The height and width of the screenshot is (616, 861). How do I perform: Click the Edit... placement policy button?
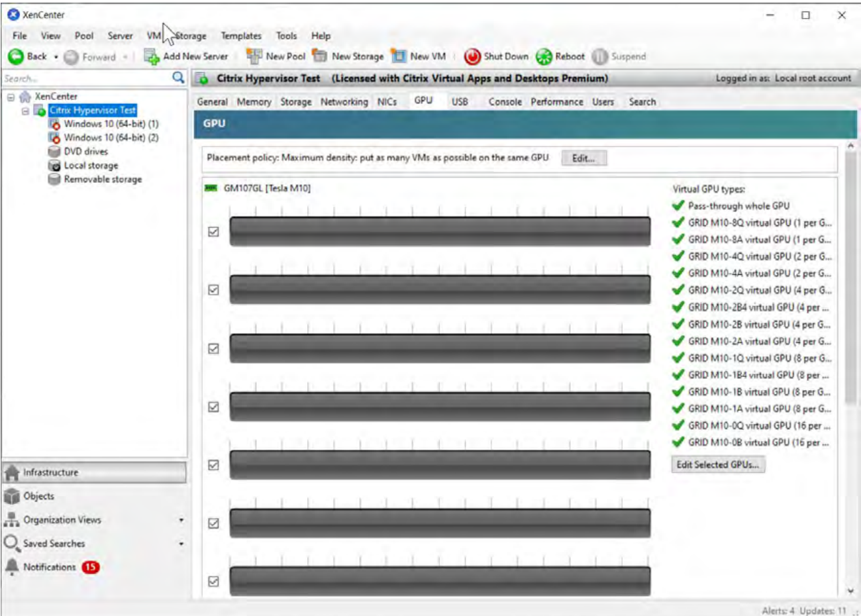click(583, 158)
